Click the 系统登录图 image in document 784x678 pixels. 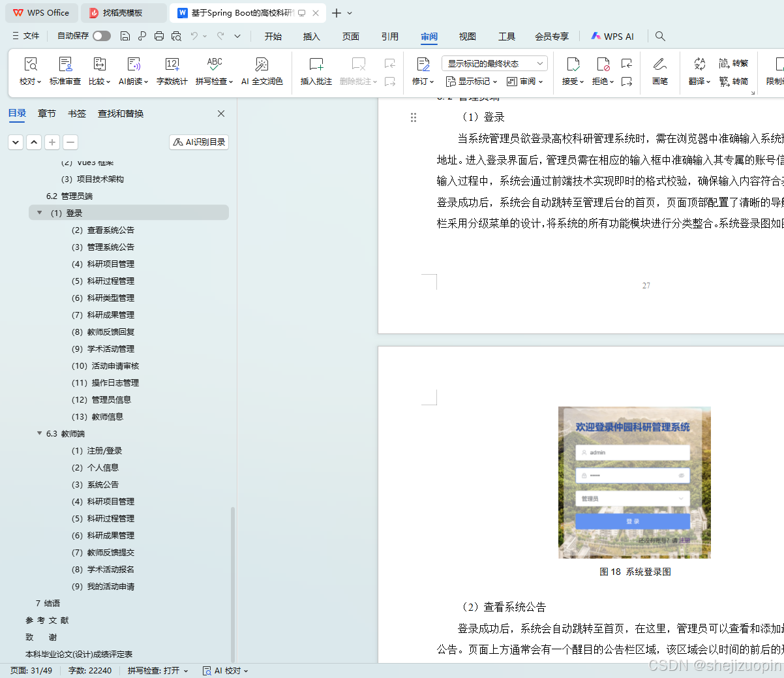point(634,482)
